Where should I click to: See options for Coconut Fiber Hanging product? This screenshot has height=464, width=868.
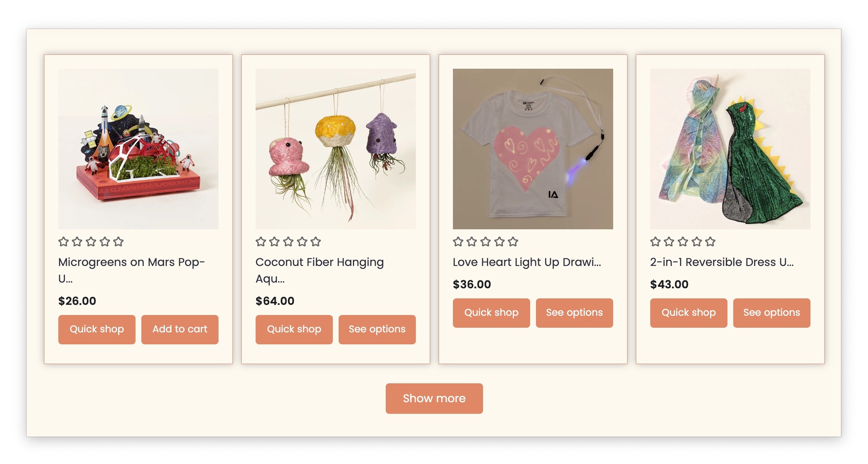(x=377, y=329)
